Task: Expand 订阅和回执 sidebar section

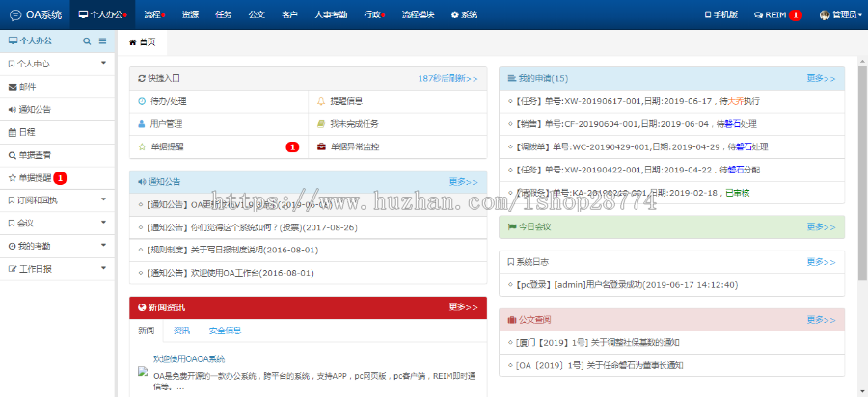Action: (x=58, y=200)
